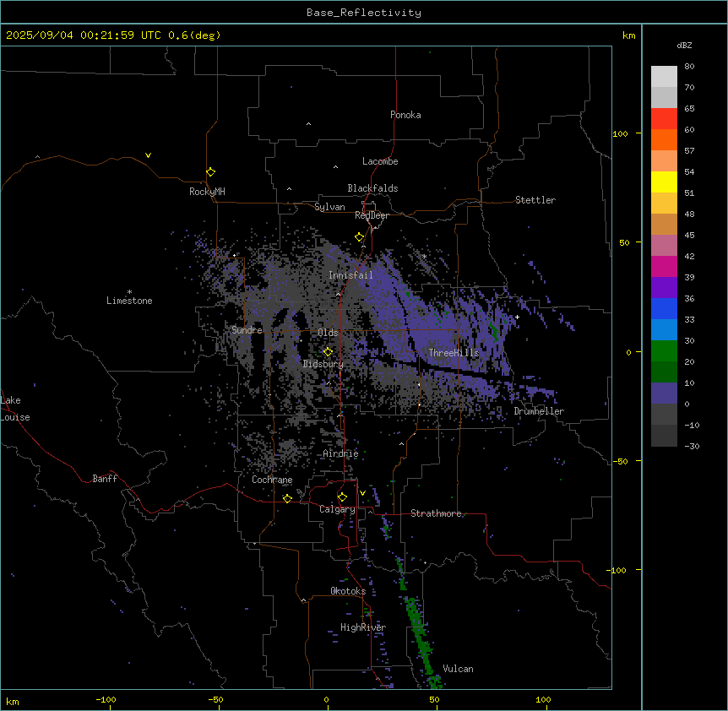Select the Sylvan label
Image resolution: width=728 pixels, height=711 pixels.
pyautogui.click(x=329, y=207)
